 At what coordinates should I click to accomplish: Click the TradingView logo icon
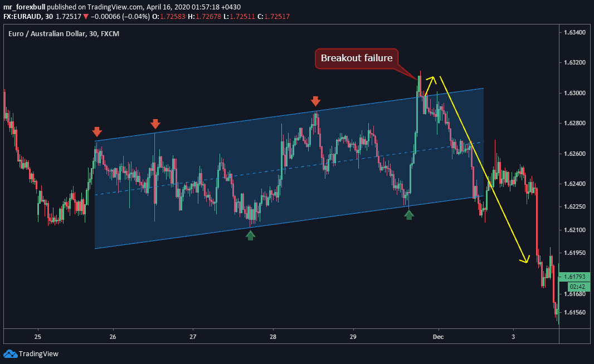click(10, 353)
